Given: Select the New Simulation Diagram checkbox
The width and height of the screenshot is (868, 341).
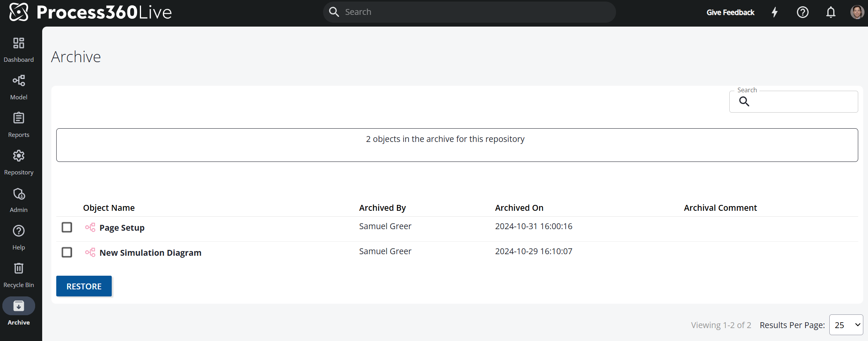Looking at the screenshot, I should click(67, 252).
